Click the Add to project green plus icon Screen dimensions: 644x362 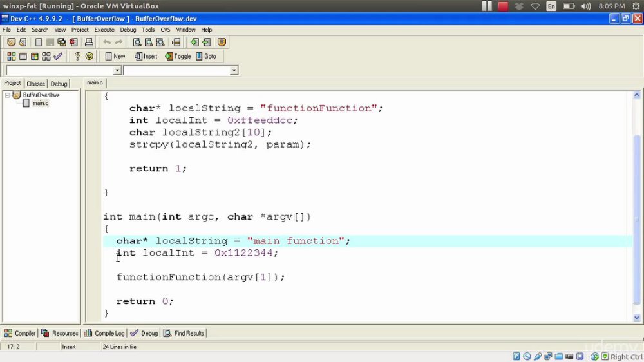pos(194,42)
